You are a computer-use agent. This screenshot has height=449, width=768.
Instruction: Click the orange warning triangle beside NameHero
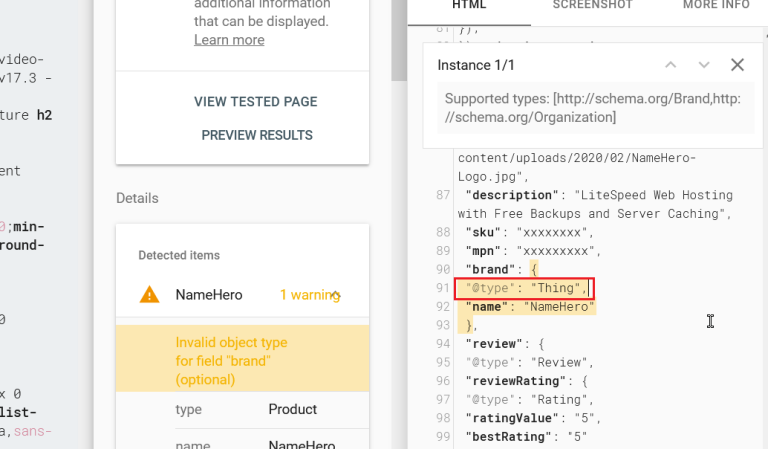pyautogui.click(x=149, y=295)
